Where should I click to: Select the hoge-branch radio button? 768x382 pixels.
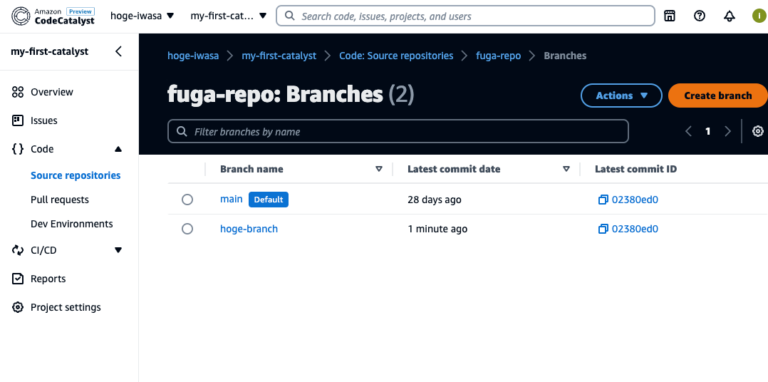[187, 229]
